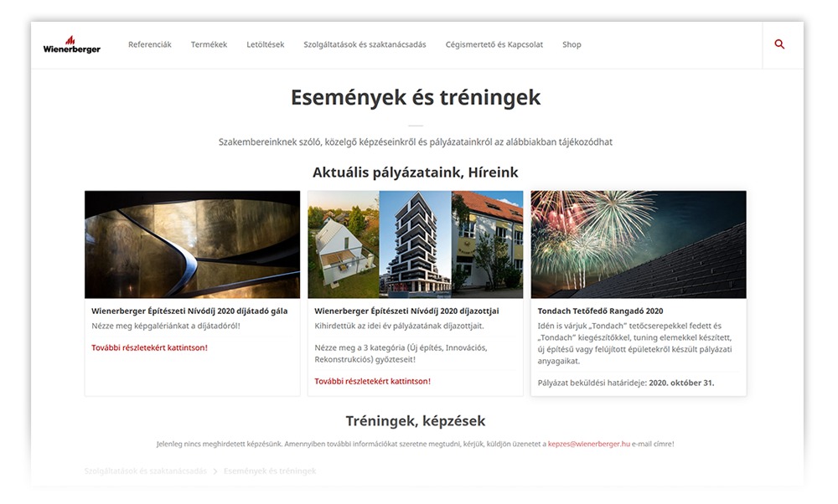The width and height of the screenshot is (838, 504).
Task: Open Szolgáltatások és szaktanácsadás menu
Action: (x=365, y=44)
